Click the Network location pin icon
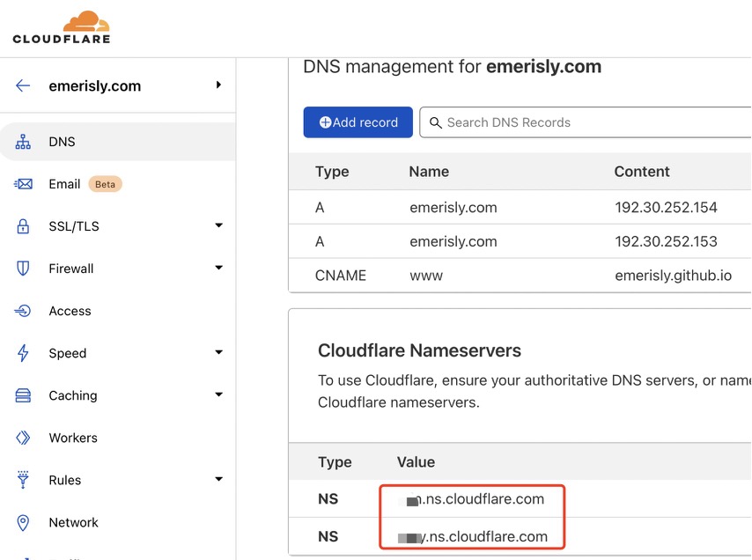Image resolution: width=752 pixels, height=560 pixels. [x=24, y=522]
